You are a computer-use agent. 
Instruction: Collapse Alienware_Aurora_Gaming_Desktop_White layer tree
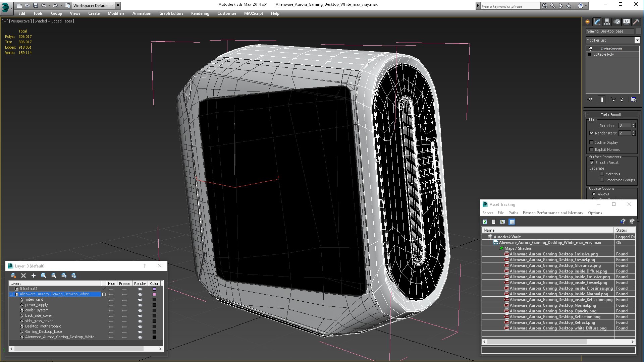tap(11, 294)
